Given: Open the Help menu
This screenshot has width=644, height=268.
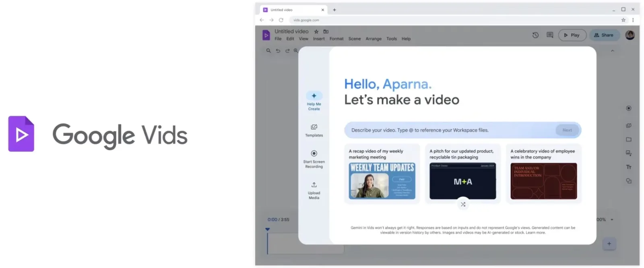Looking at the screenshot, I should (406, 39).
